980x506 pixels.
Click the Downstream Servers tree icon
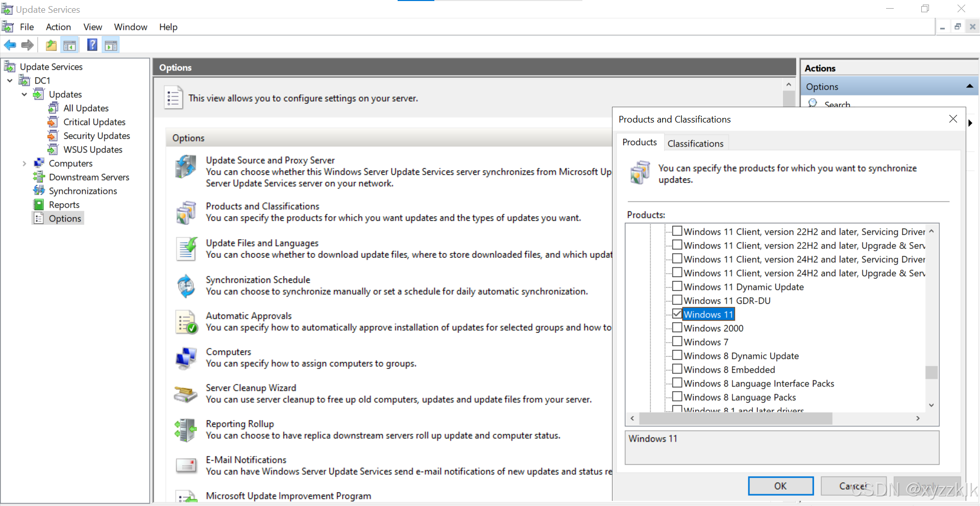click(x=39, y=177)
